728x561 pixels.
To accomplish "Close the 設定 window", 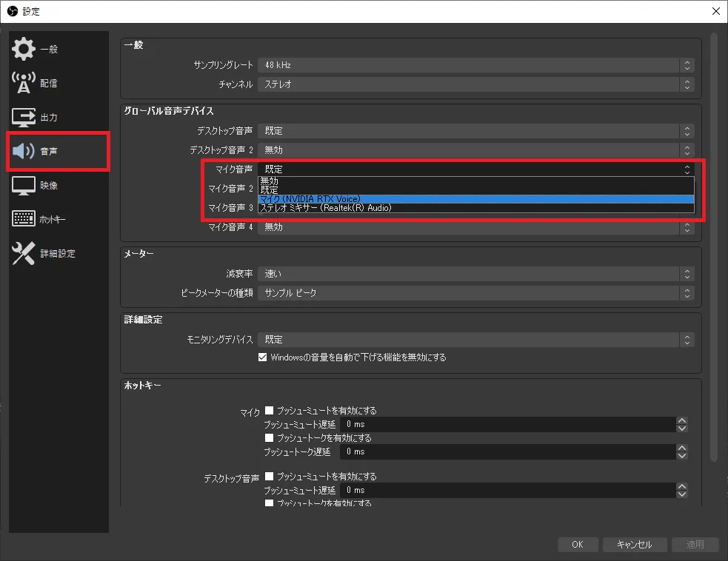I will [716, 11].
